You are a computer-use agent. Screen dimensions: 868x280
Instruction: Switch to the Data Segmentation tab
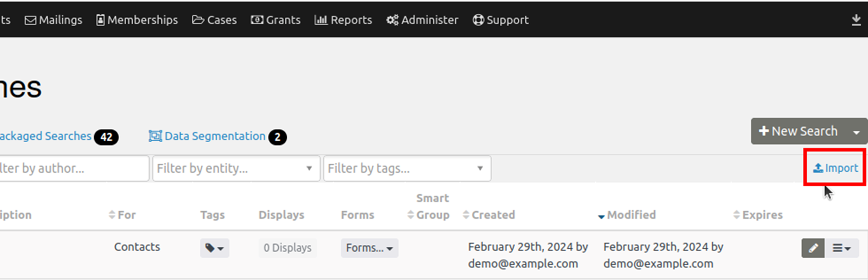click(x=215, y=136)
